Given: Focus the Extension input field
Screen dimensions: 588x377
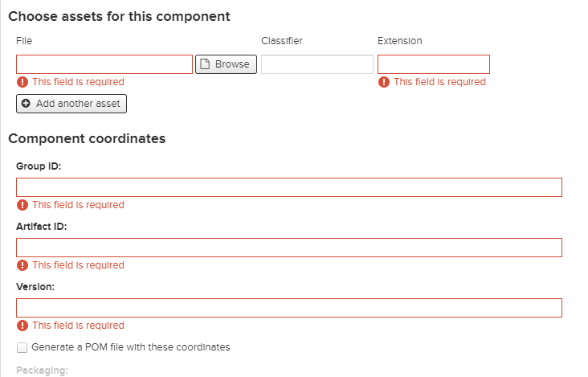Looking at the screenshot, I should (x=434, y=64).
